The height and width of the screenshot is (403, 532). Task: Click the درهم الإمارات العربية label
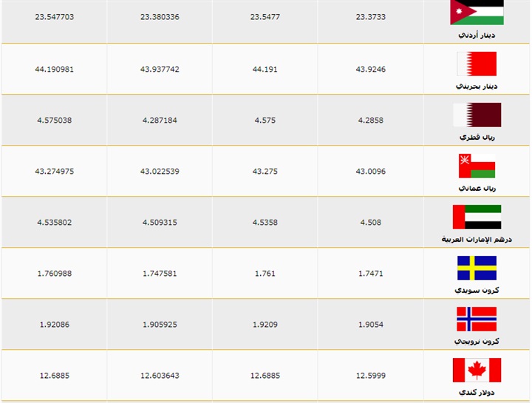pyautogui.click(x=477, y=239)
